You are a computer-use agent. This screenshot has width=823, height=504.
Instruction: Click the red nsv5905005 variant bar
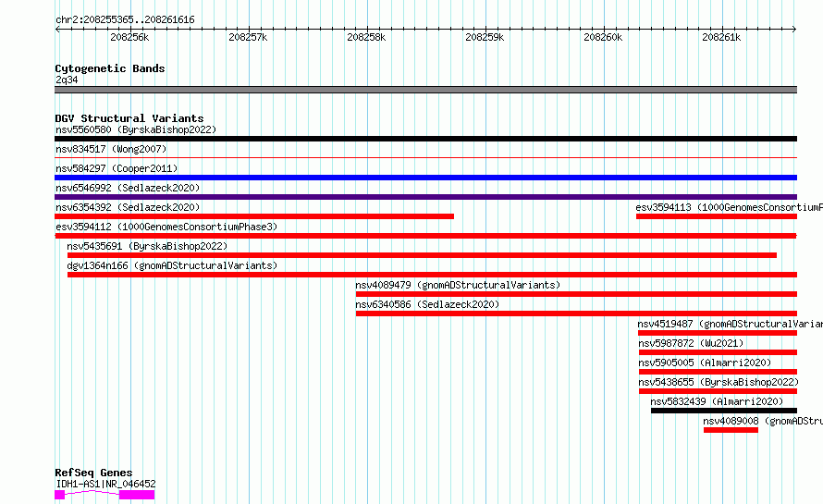coord(718,372)
